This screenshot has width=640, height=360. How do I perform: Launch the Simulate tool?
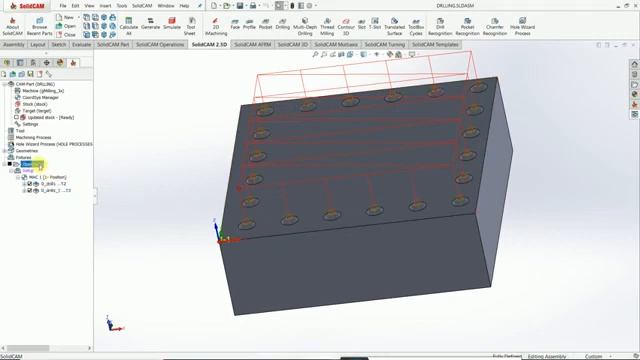point(172,24)
